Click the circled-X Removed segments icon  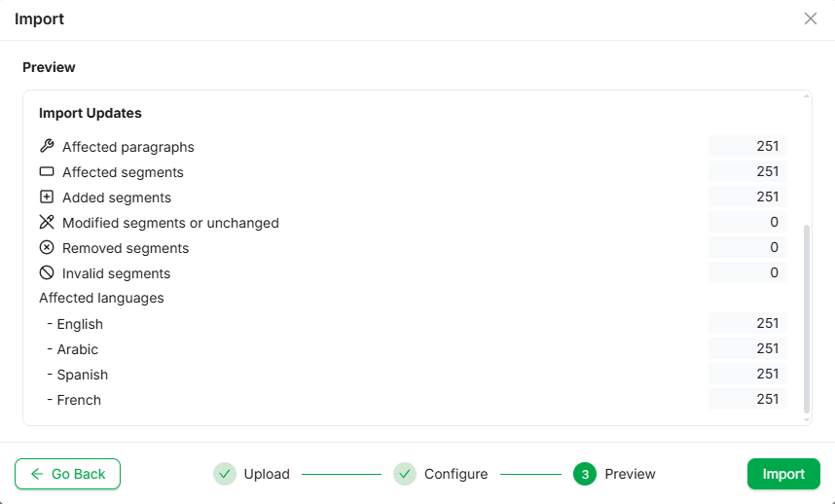coord(47,248)
